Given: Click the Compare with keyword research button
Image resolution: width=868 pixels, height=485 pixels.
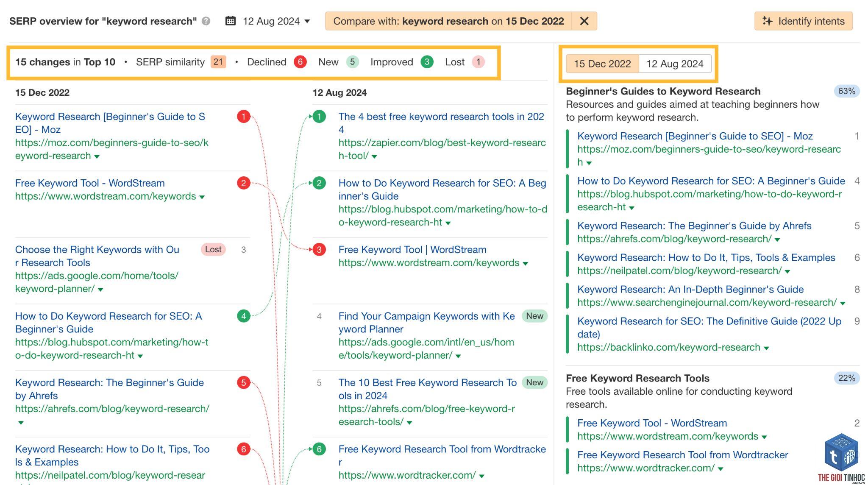Looking at the screenshot, I should tap(448, 21).
